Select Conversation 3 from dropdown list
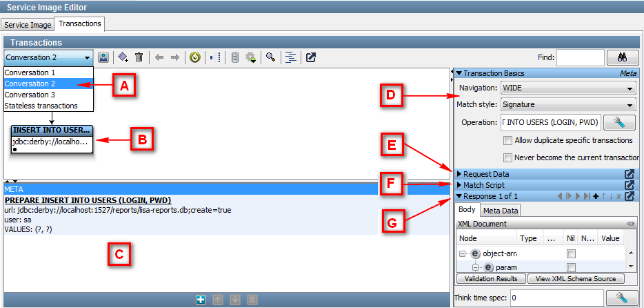644x308 pixels. tap(48, 95)
